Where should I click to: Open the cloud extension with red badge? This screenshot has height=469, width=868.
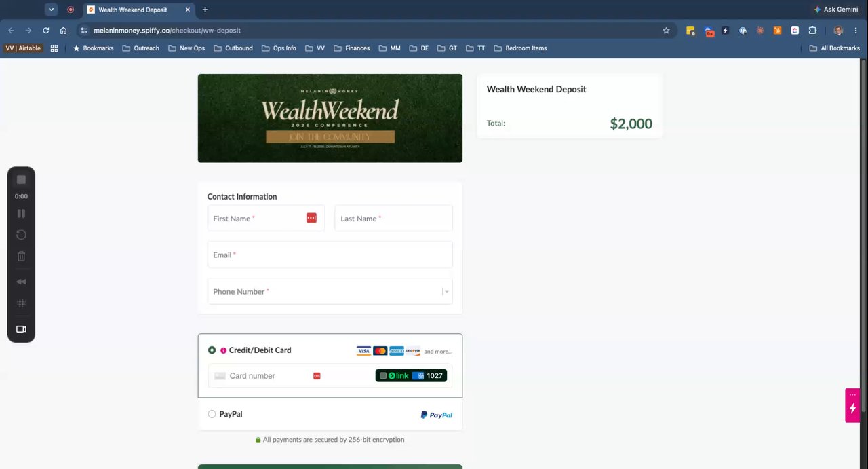709,31
